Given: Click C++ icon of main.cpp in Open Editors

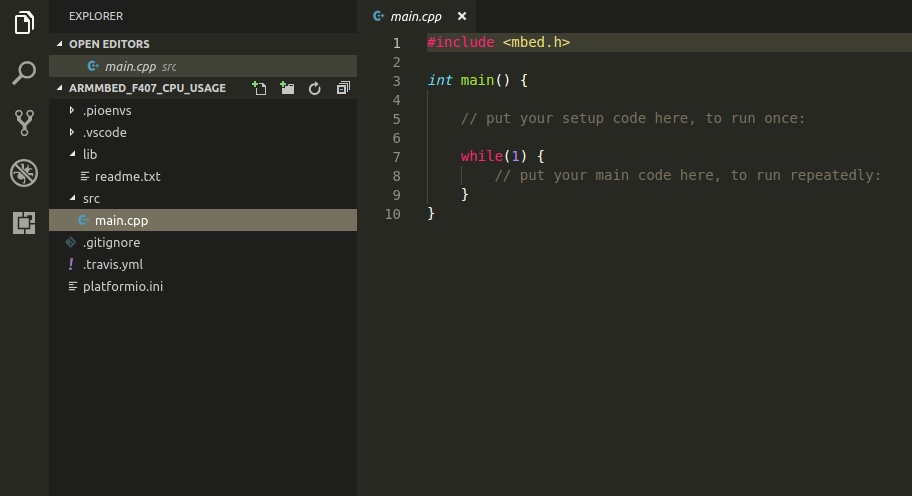Looking at the screenshot, I should coord(92,66).
